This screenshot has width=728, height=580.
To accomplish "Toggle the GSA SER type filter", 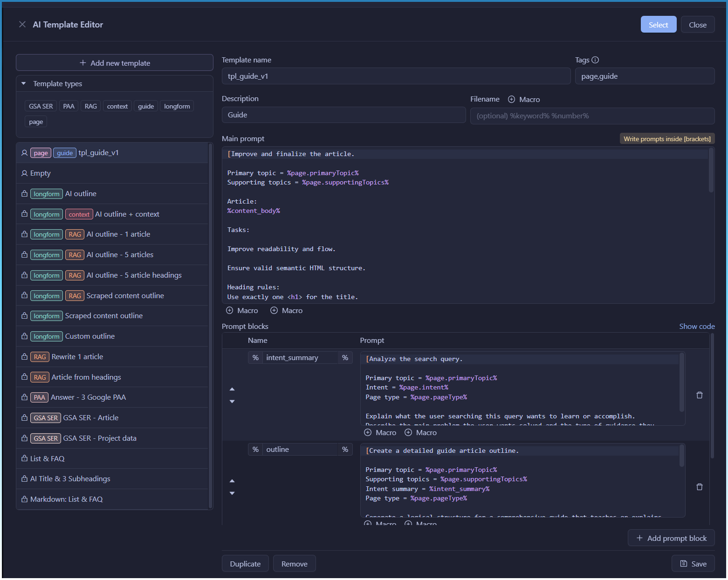I will [x=41, y=106].
